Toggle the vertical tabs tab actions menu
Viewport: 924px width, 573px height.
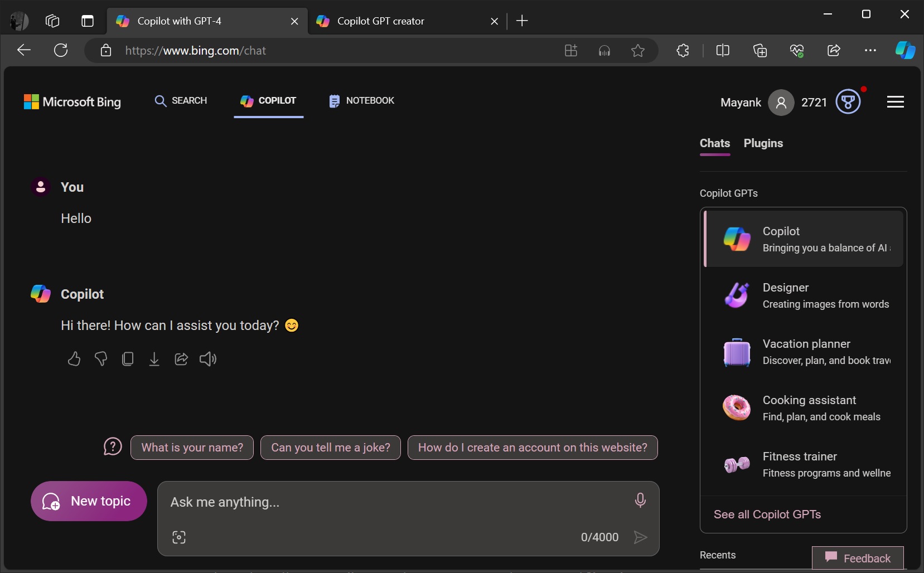click(x=88, y=21)
